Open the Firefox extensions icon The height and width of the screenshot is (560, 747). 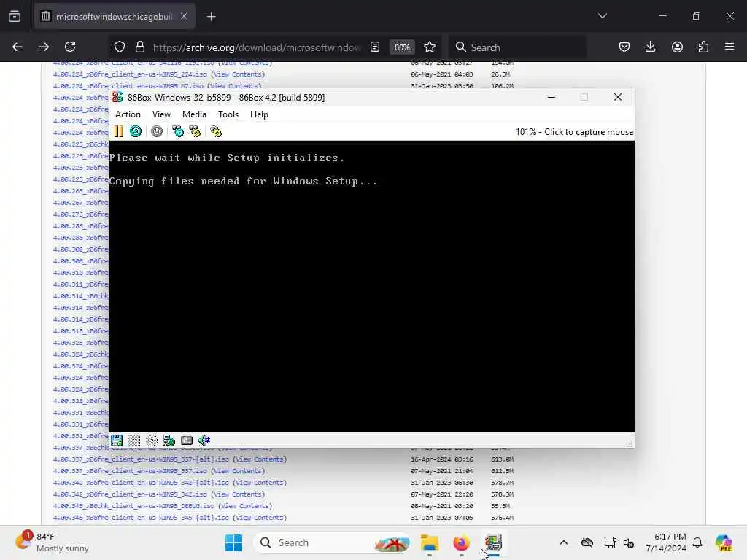(703, 47)
